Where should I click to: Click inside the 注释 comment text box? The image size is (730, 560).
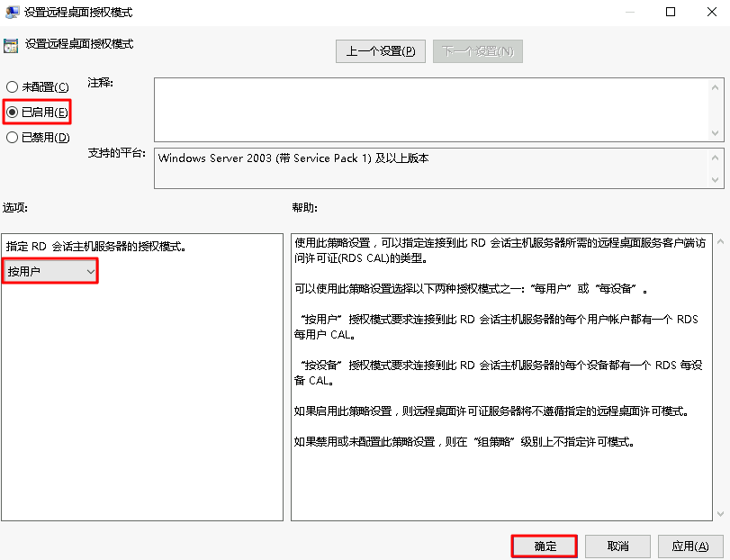pos(430,109)
